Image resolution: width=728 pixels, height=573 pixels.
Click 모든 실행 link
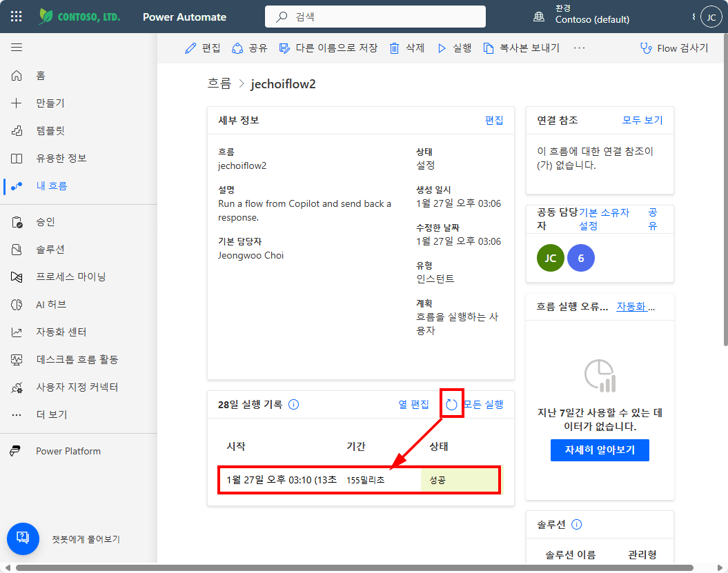484,405
